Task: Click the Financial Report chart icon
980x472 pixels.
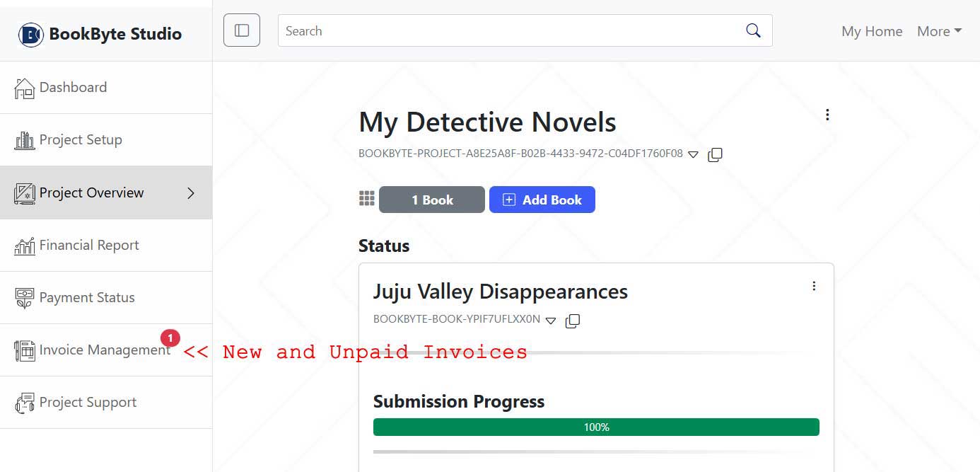Action: point(25,246)
